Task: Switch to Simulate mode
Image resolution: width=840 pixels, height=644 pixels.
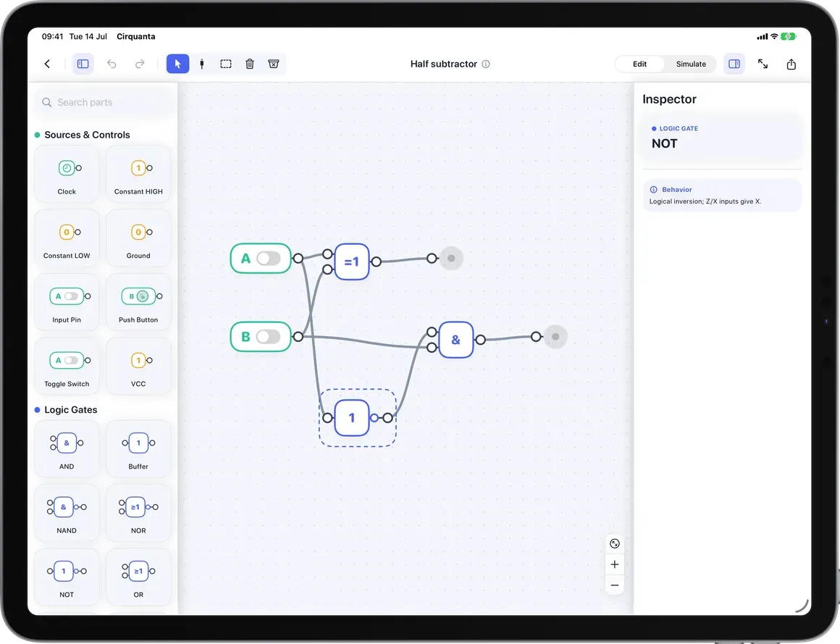Action: click(691, 64)
